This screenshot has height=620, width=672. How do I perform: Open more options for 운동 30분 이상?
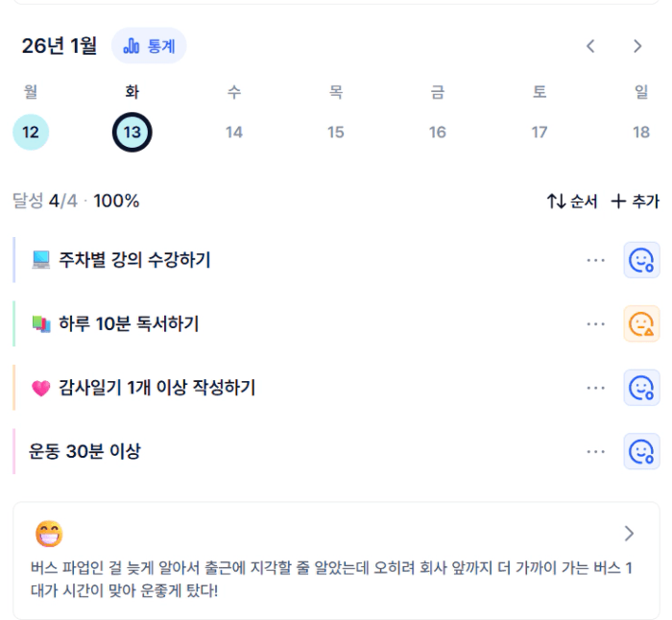(x=596, y=451)
